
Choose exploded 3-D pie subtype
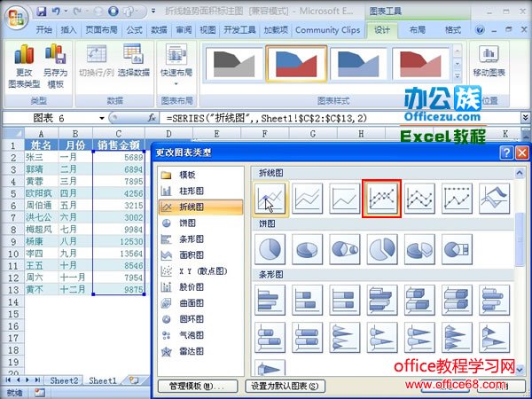(x=419, y=249)
